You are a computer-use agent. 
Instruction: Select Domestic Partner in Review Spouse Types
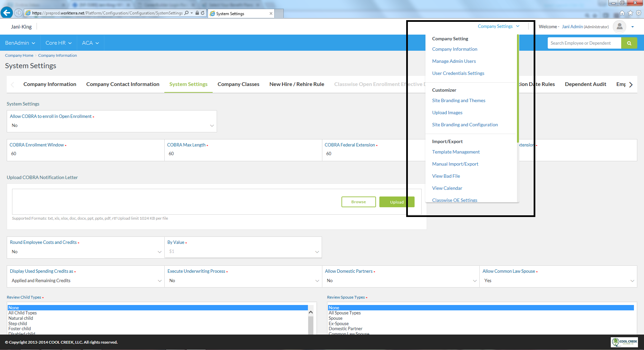click(x=345, y=329)
